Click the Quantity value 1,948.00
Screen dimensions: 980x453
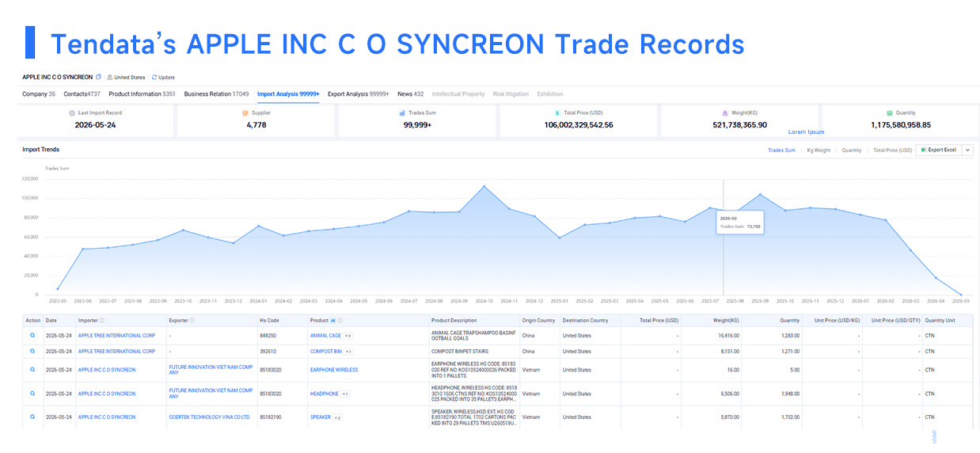789,394
